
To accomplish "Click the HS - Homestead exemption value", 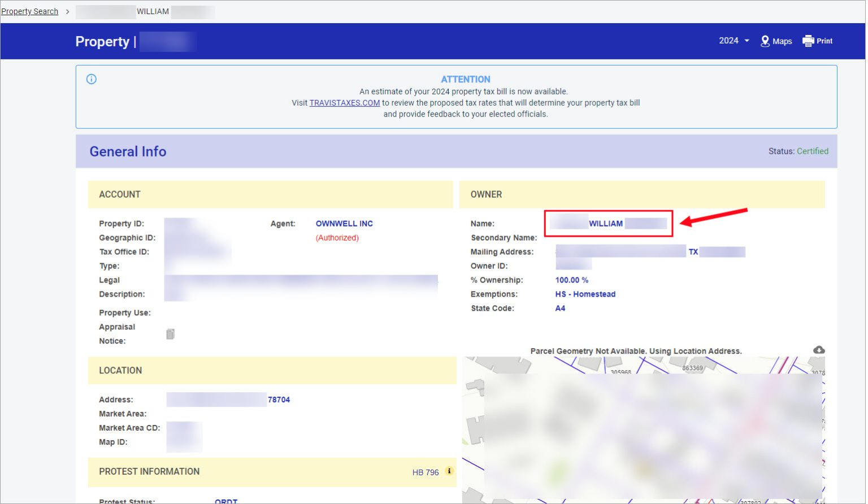I will point(585,294).
